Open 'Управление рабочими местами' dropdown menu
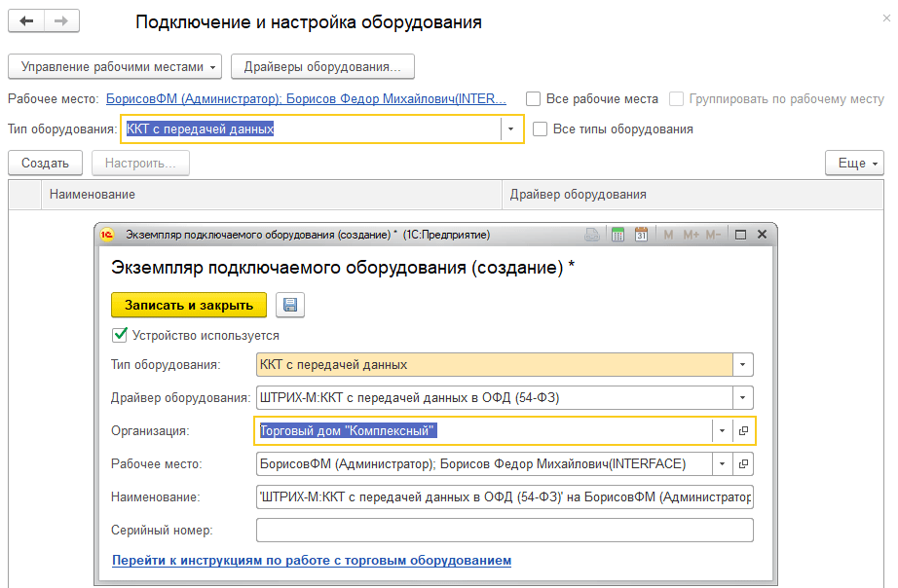 [115, 66]
